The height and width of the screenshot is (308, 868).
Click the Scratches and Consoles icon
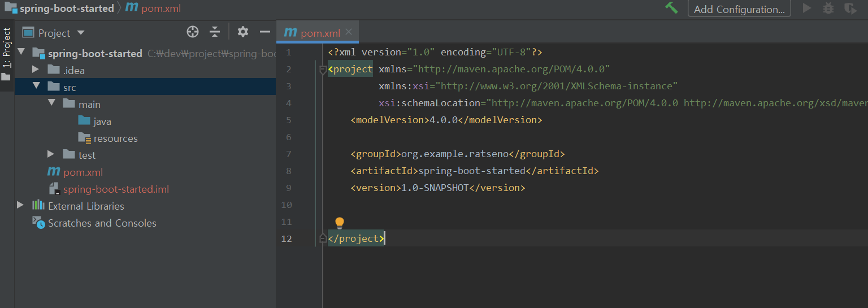coord(38,222)
